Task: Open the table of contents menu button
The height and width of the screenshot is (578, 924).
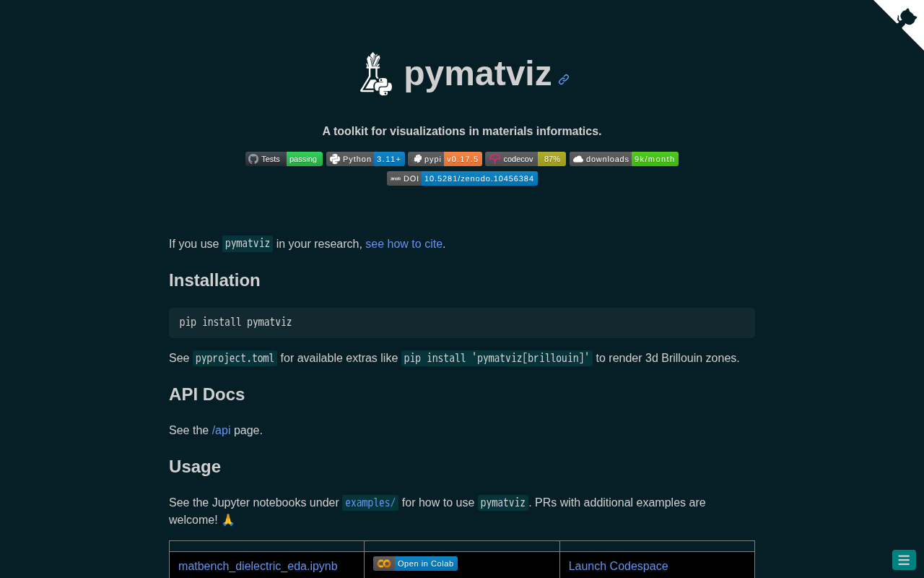Action: tap(904, 560)
